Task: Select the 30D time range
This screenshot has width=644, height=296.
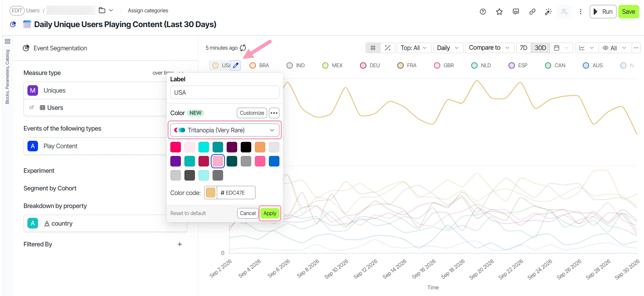Action: pyautogui.click(x=541, y=48)
